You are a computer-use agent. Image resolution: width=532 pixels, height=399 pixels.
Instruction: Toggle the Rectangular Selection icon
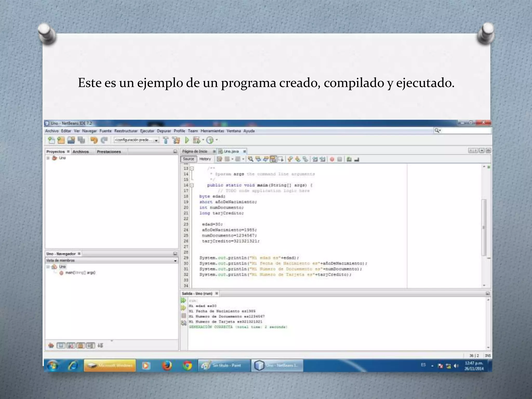281,159
